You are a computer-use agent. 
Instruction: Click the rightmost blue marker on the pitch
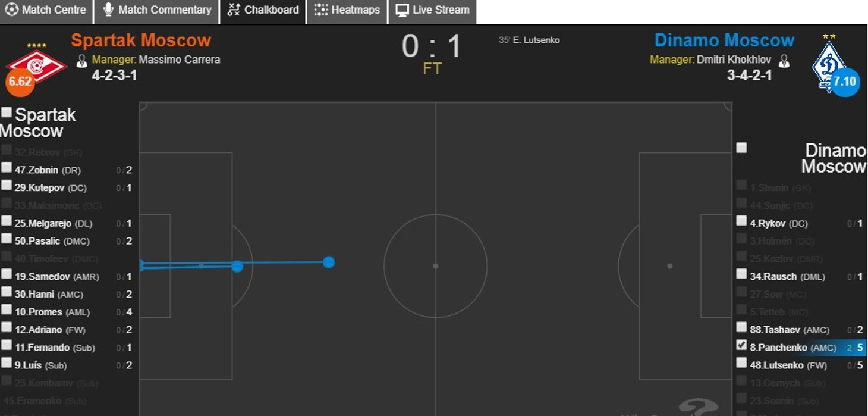[x=328, y=262]
